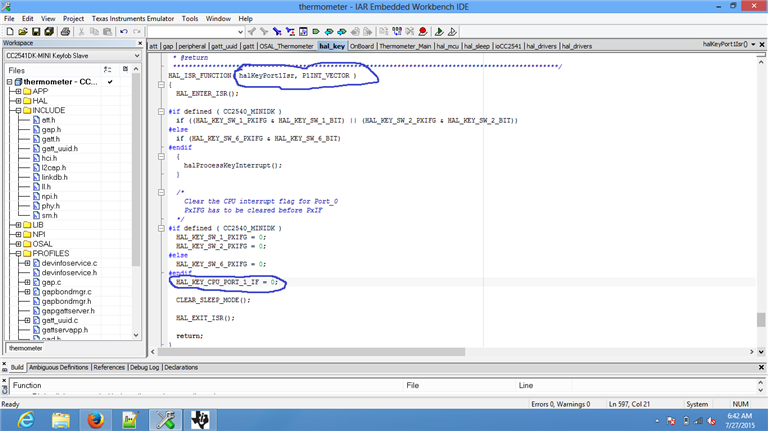Switch to the OSAL_Thermometer editor tab

click(x=287, y=46)
